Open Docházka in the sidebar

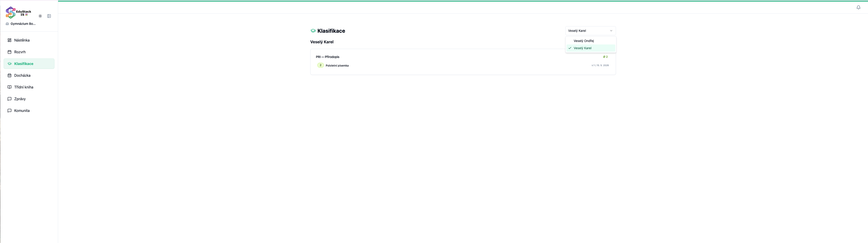coord(29,75)
